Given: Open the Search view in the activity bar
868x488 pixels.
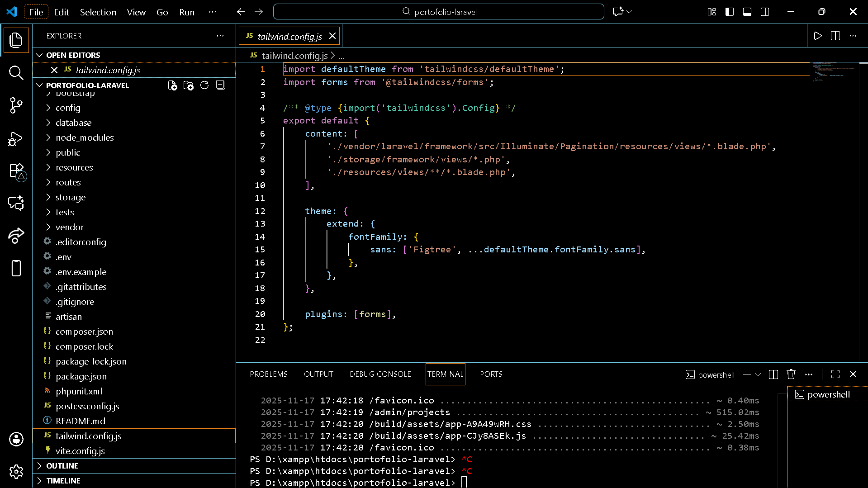Looking at the screenshot, I should (16, 73).
